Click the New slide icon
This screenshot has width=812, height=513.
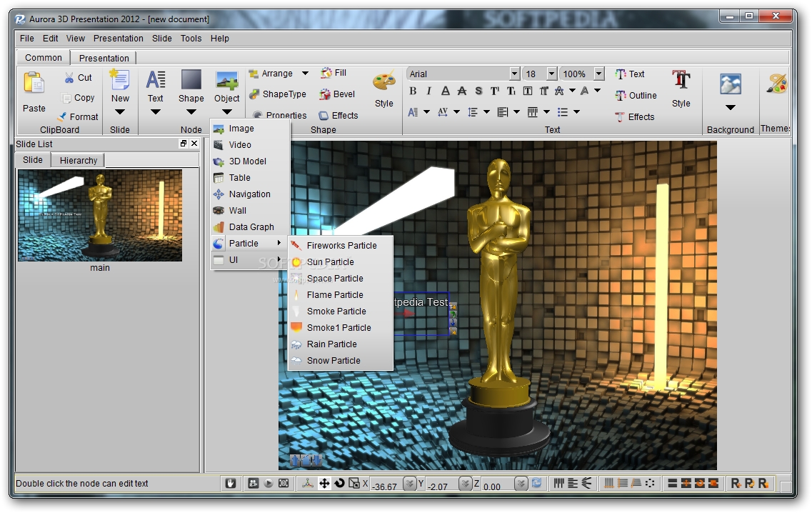pyautogui.click(x=120, y=80)
